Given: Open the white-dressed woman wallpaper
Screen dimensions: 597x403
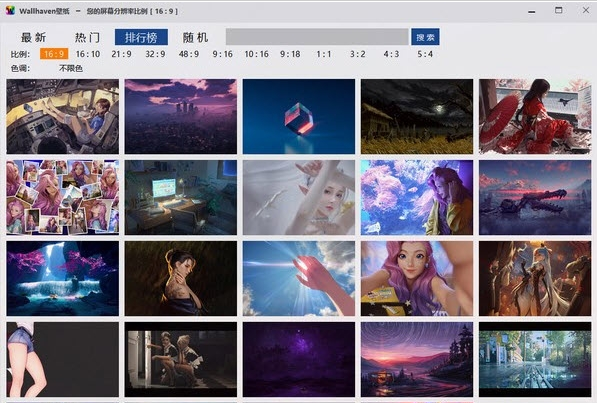Looking at the screenshot, I should [299, 197].
